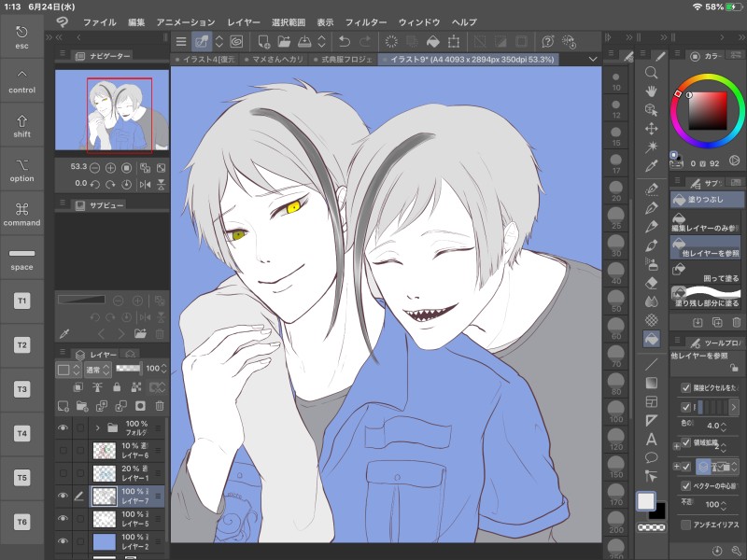Switch to マメさんへカリ canvas tab
This screenshot has width=747, height=560.
click(274, 60)
